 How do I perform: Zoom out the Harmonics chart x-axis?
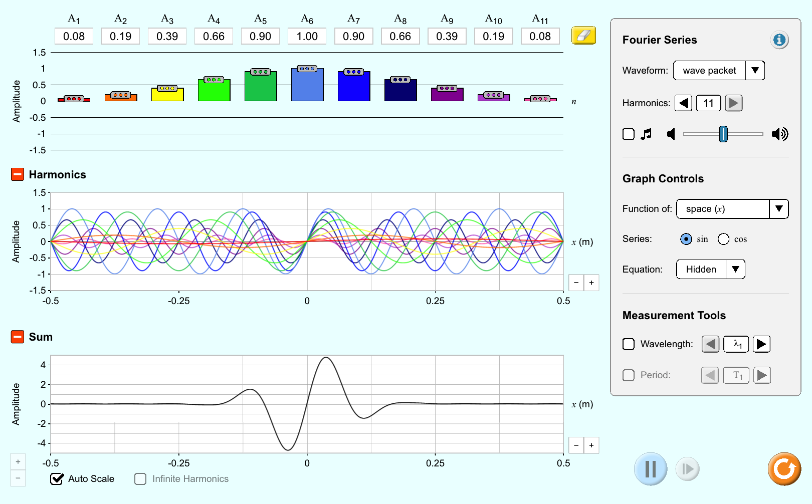pos(576,283)
